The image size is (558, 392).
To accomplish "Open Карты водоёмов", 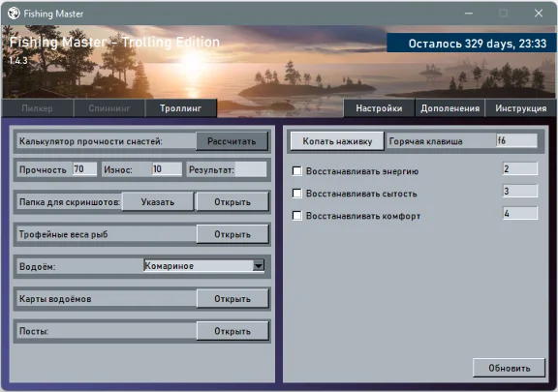I will coord(232,299).
